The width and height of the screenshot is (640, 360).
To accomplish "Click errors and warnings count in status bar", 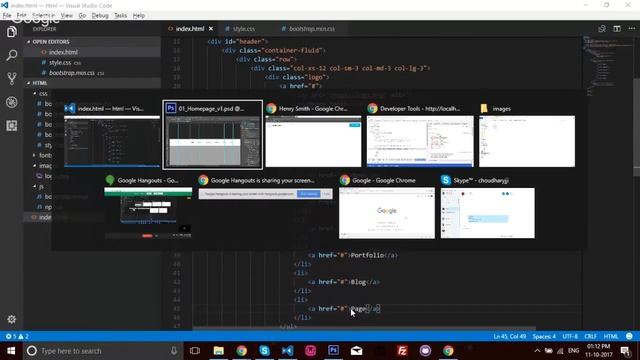I will (17, 336).
